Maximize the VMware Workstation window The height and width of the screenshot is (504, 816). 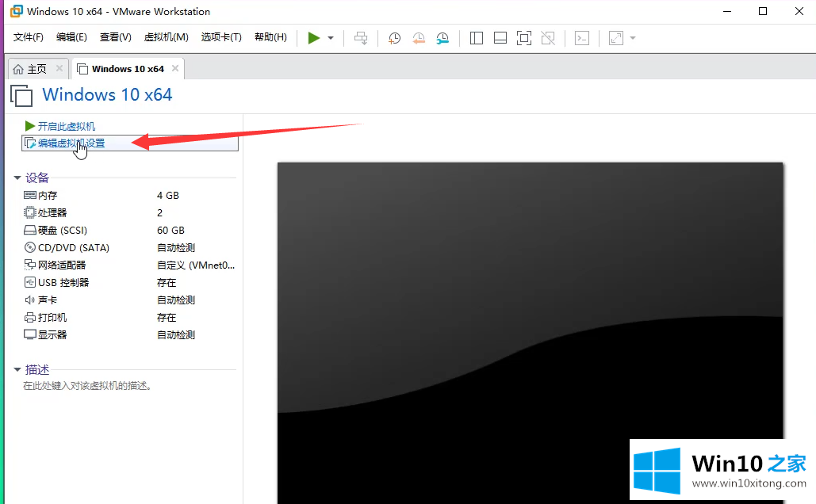763,11
